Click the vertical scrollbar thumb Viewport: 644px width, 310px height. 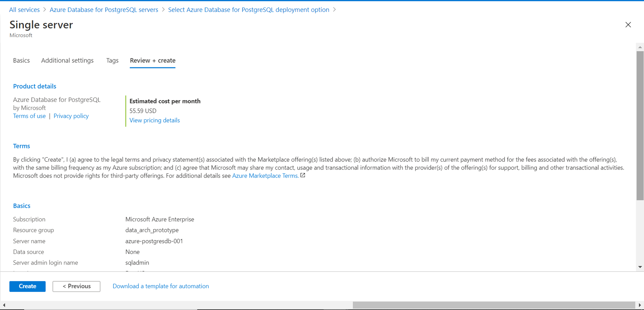point(640,126)
